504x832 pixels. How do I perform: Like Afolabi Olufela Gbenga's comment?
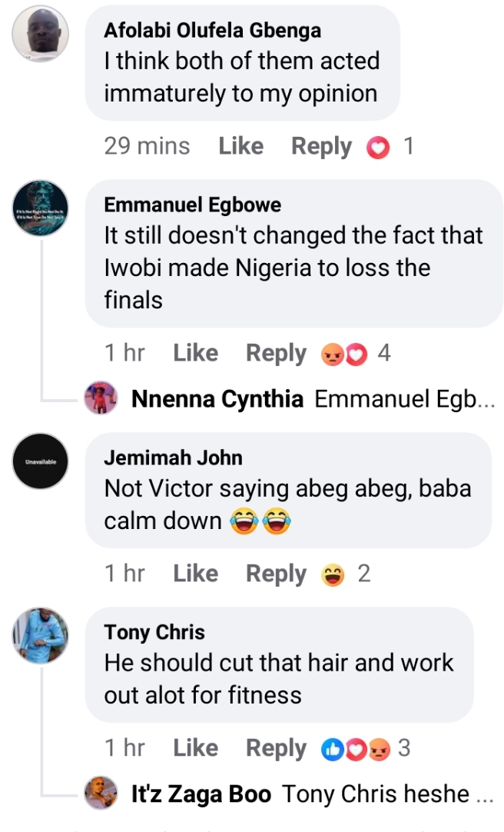point(240,146)
